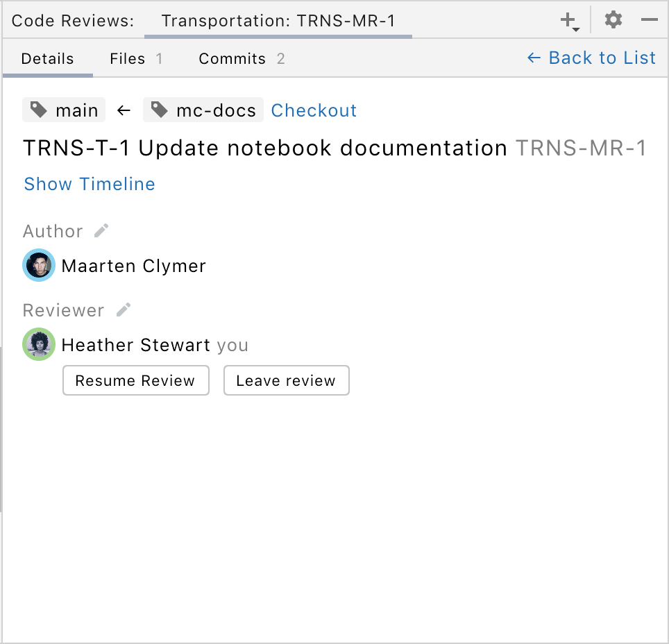Viewport: 669px width, 644px height.
Task: Click the tag icon on the mc-docs branch
Action: (x=160, y=110)
